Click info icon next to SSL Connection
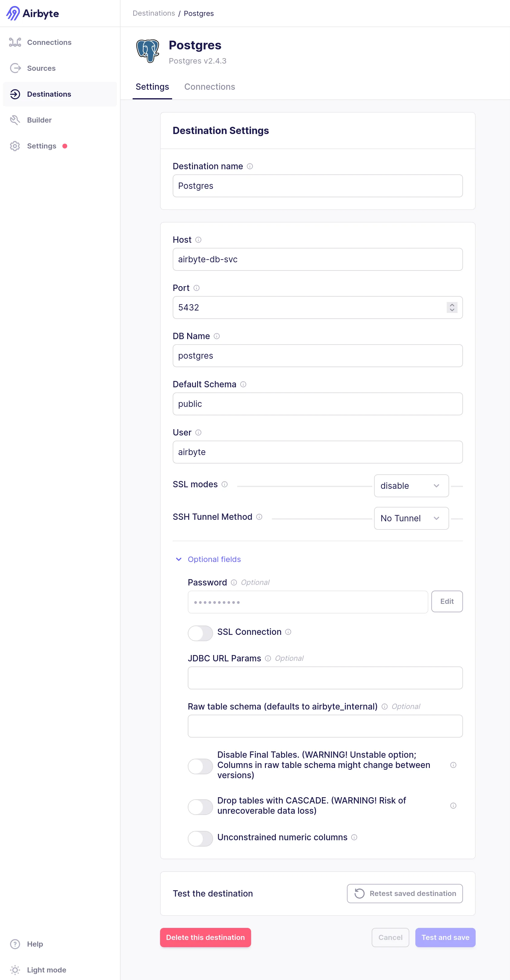This screenshot has width=510, height=980. tap(288, 632)
